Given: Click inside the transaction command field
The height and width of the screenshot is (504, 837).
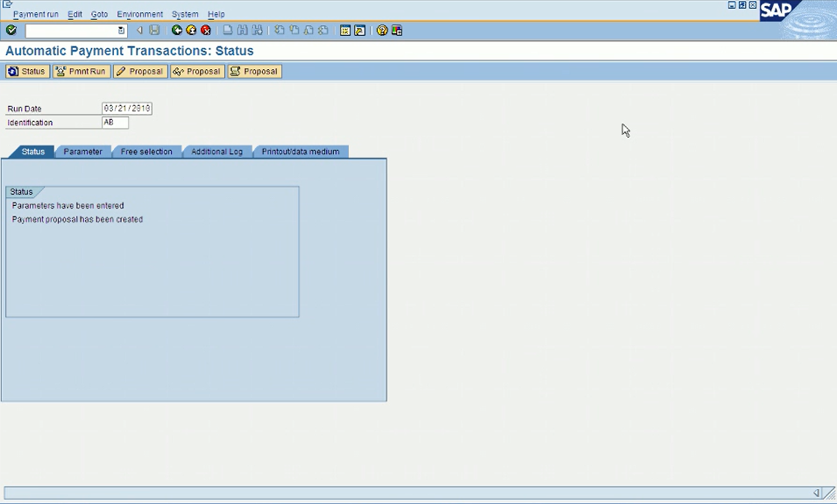Looking at the screenshot, I should pyautogui.click(x=72, y=31).
